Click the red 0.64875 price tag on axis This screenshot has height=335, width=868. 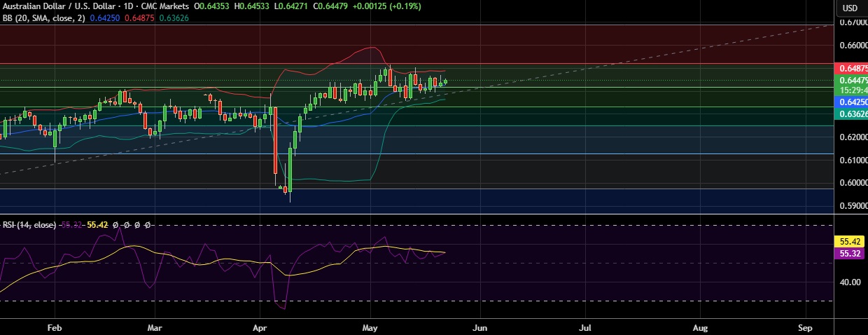pos(850,69)
